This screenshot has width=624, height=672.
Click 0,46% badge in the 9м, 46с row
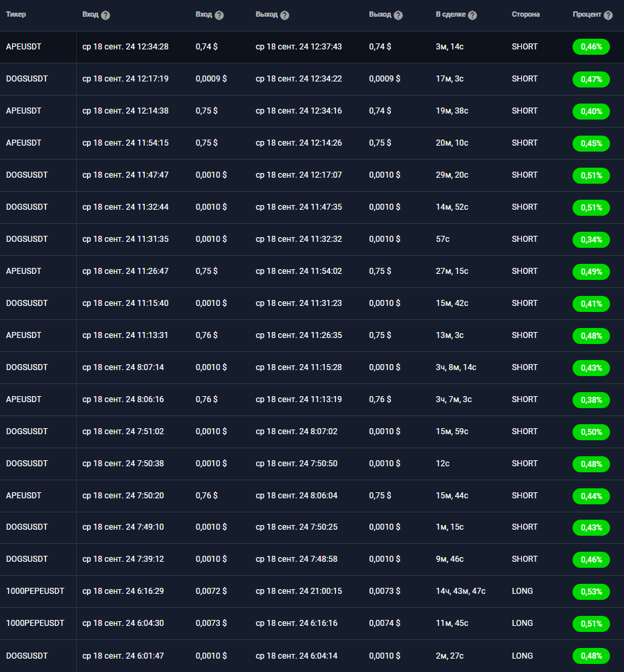[x=591, y=560]
